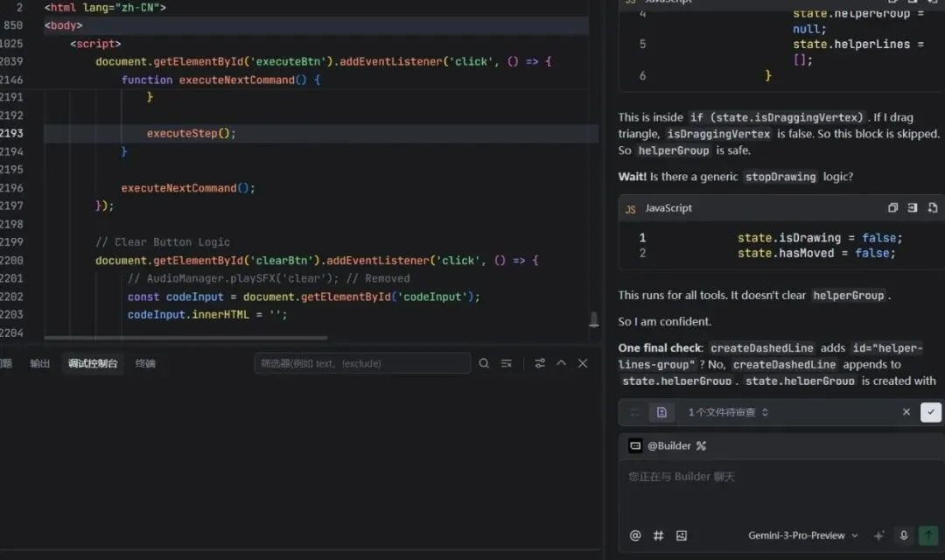This screenshot has width=945, height=560.
Task: Send message with green arrow button
Action: (x=928, y=535)
